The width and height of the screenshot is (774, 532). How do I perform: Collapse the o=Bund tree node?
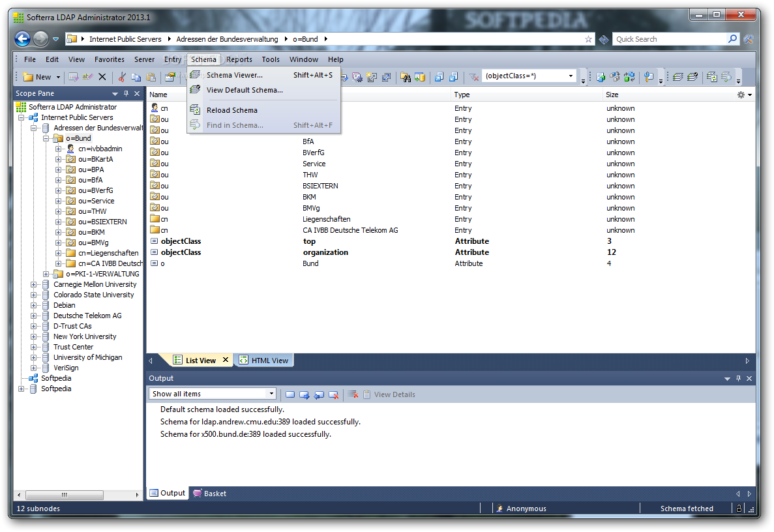click(46, 139)
